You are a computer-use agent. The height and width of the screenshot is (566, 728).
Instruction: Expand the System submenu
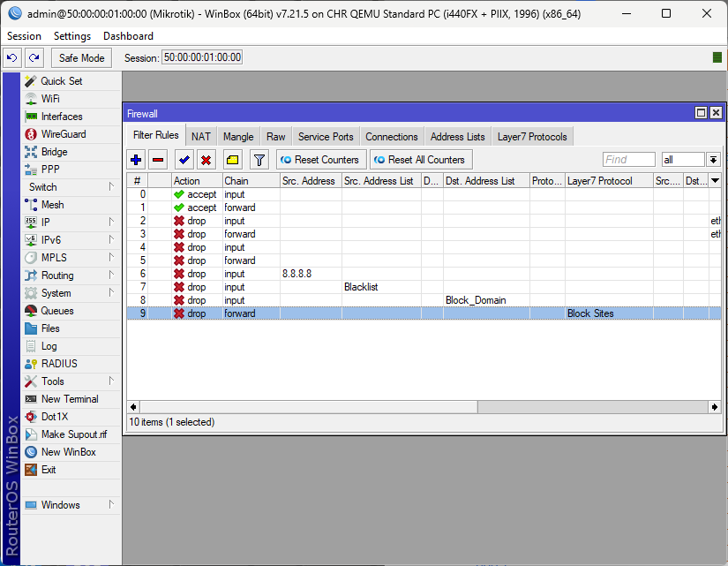click(x=71, y=293)
